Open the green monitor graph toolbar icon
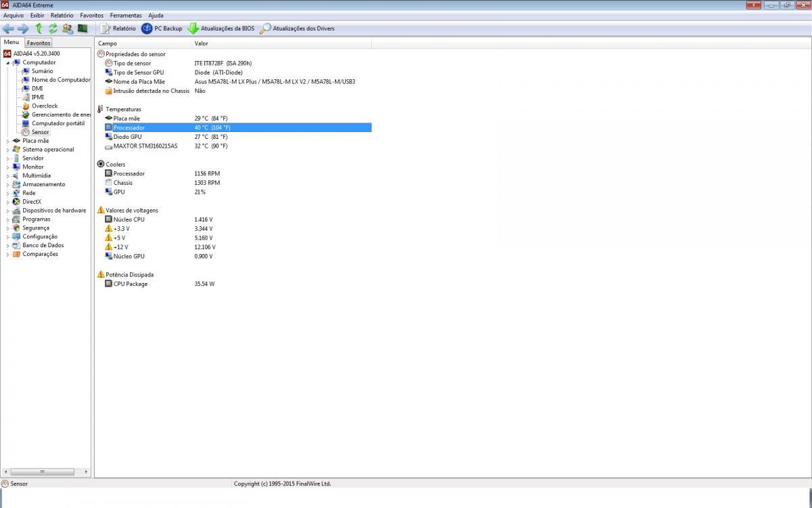Viewport: 812px width, 508px height. [83, 28]
